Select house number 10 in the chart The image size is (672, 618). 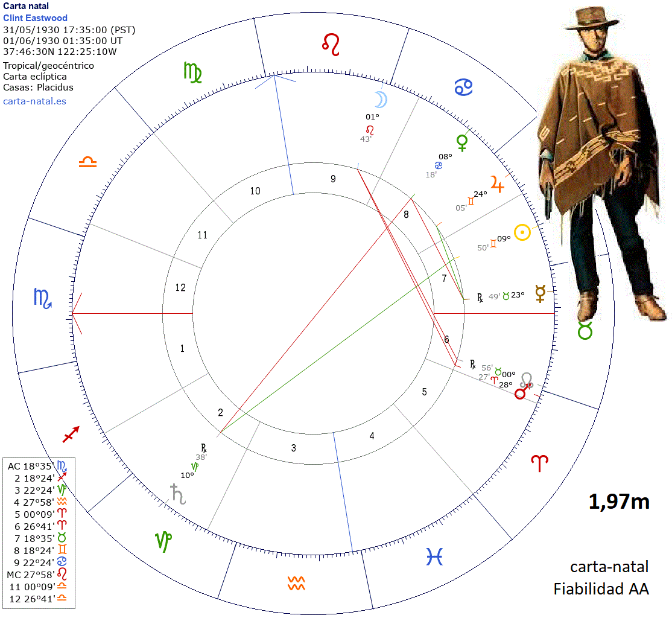(x=255, y=191)
